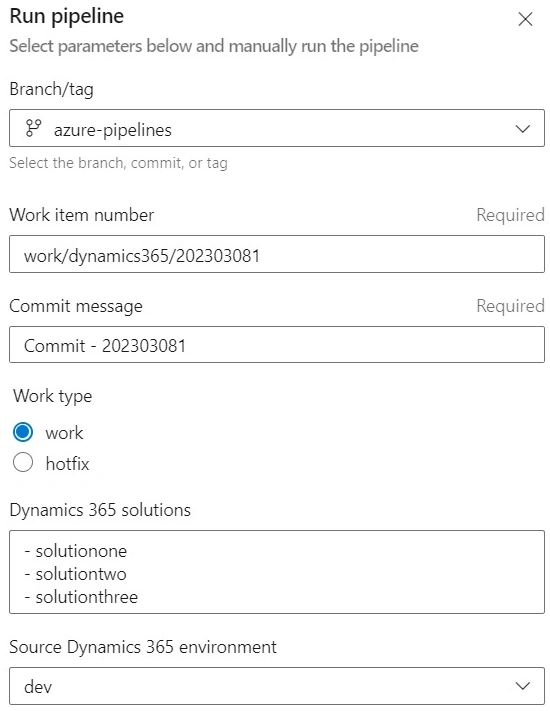Focus the Work item number field
Image resolution: width=550 pixels, height=711 pixels.
click(277, 254)
